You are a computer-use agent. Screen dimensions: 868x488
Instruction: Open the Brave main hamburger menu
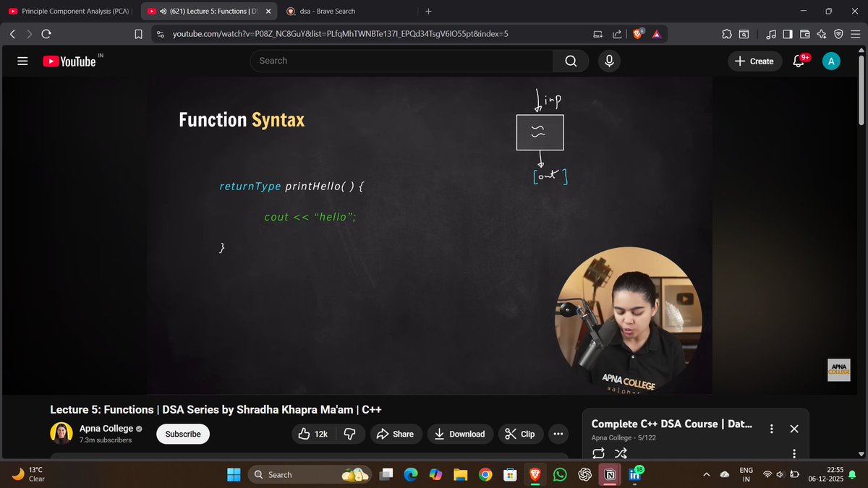point(856,33)
